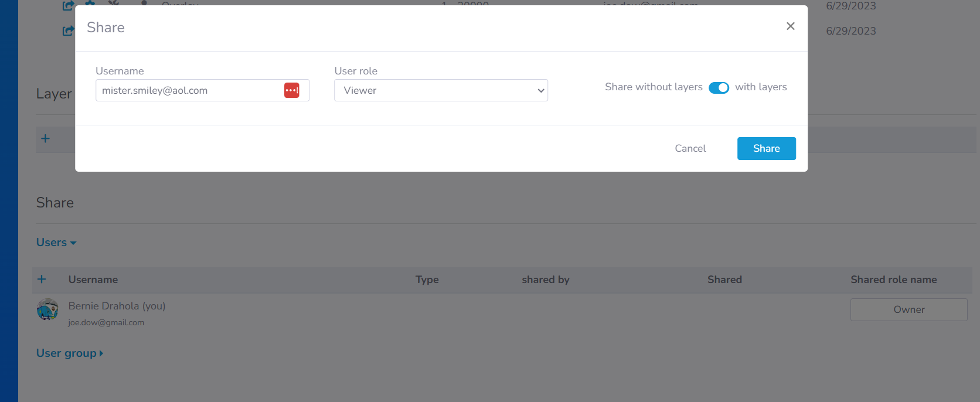The height and width of the screenshot is (402, 980).
Task: Click the name 'Bernie Drahola (you)'
Action: [x=117, y=306]
